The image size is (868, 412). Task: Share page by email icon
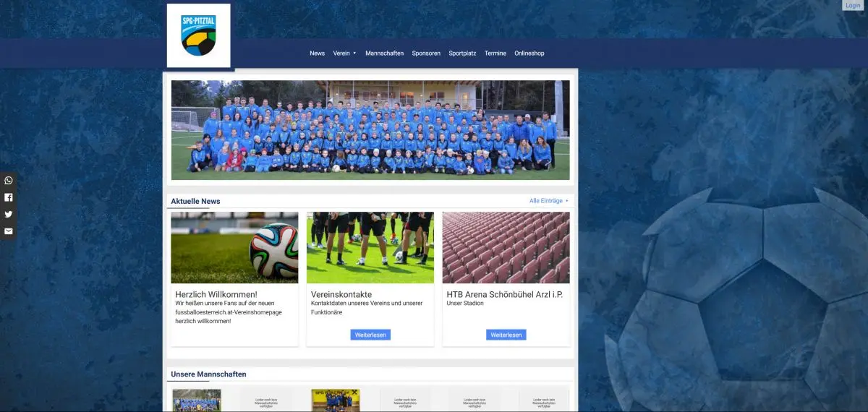(9, 231)
